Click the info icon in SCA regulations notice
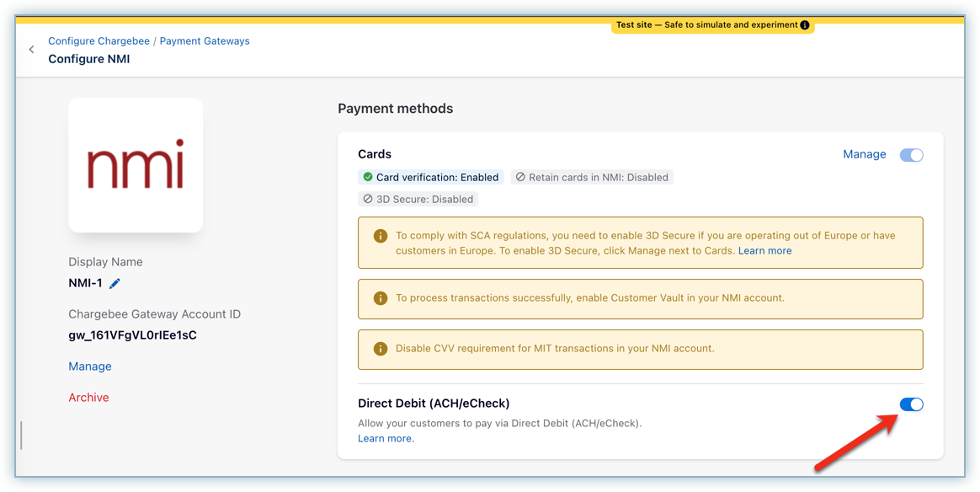Image resolution: width=980 pixels, height=492 pixels. point(380,236)
